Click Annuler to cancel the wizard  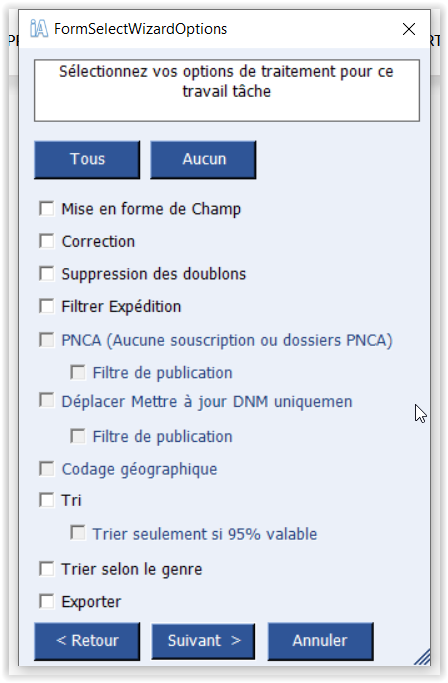pos(320,641)
